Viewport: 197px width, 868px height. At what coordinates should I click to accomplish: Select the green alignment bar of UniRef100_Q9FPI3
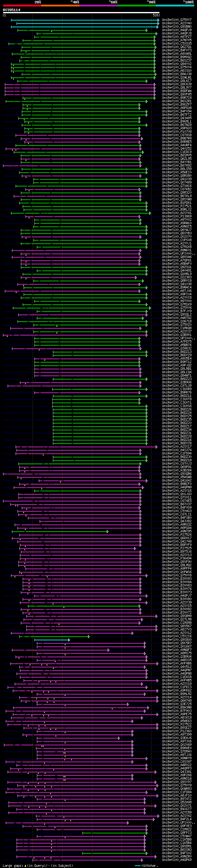[x=115, y=833]
